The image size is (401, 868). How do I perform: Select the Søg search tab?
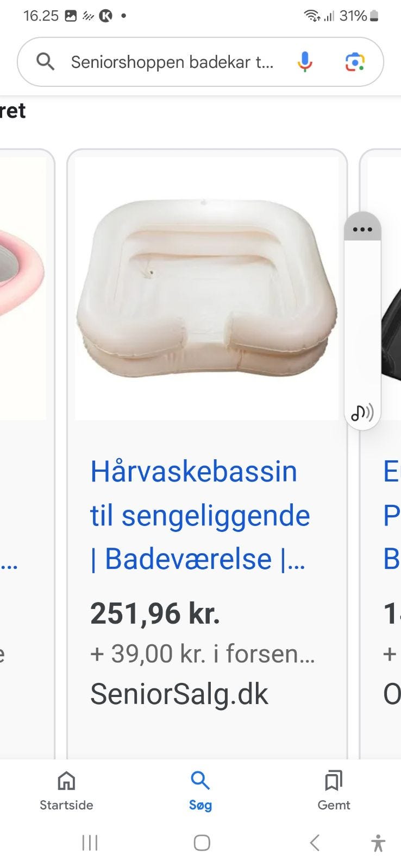pos(200,791)
